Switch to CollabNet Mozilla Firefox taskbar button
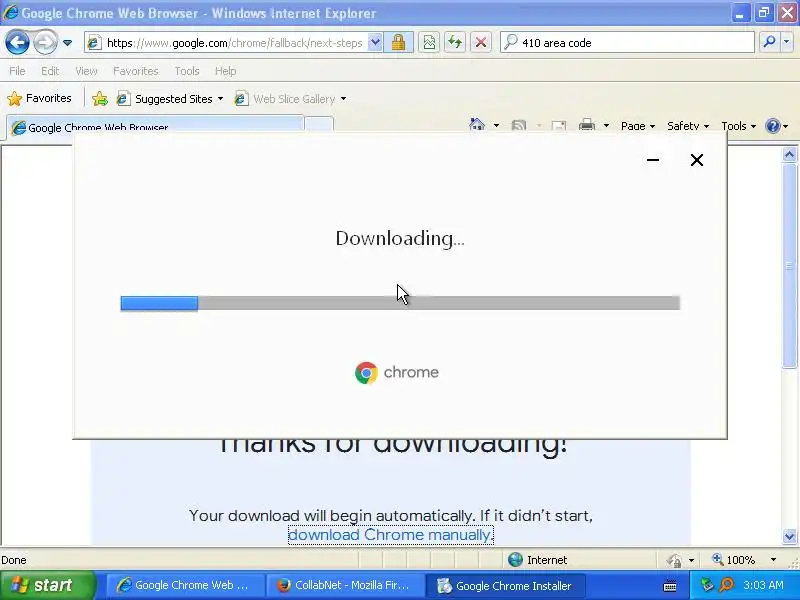The height and width of the screenshot is (600, 800). tap(345, 585)
